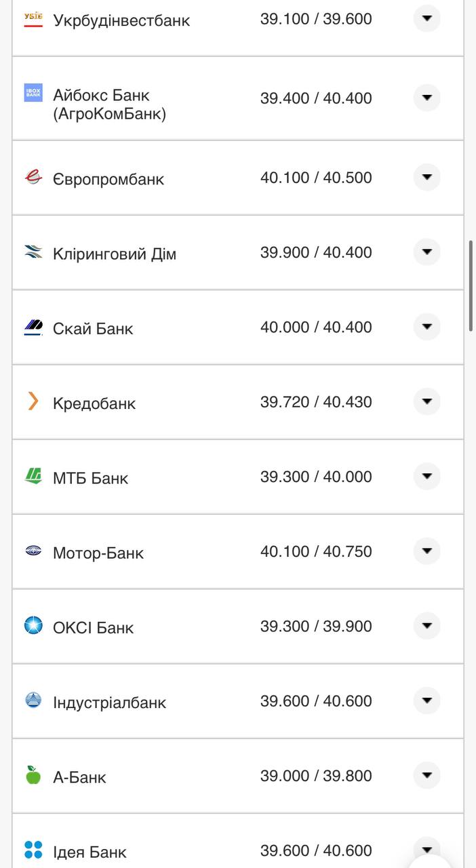Click the ОКСІ Банк blue star logo
476x868 pixels.
coord(33,626)
